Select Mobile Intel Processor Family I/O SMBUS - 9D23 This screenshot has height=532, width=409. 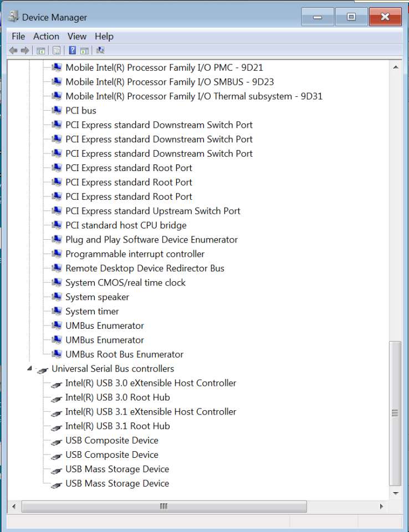click(170, 82)
